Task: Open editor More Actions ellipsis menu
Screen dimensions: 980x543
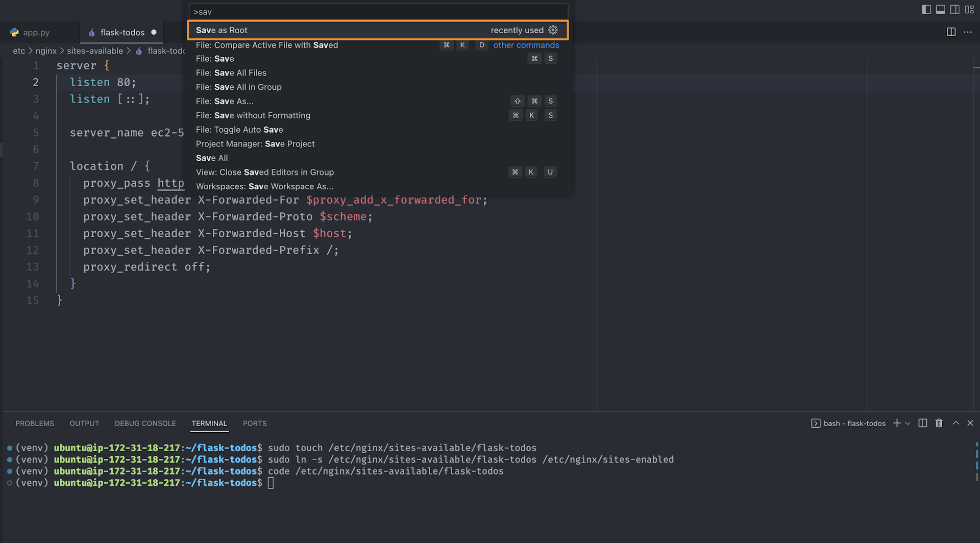Action: click(968, 32)
